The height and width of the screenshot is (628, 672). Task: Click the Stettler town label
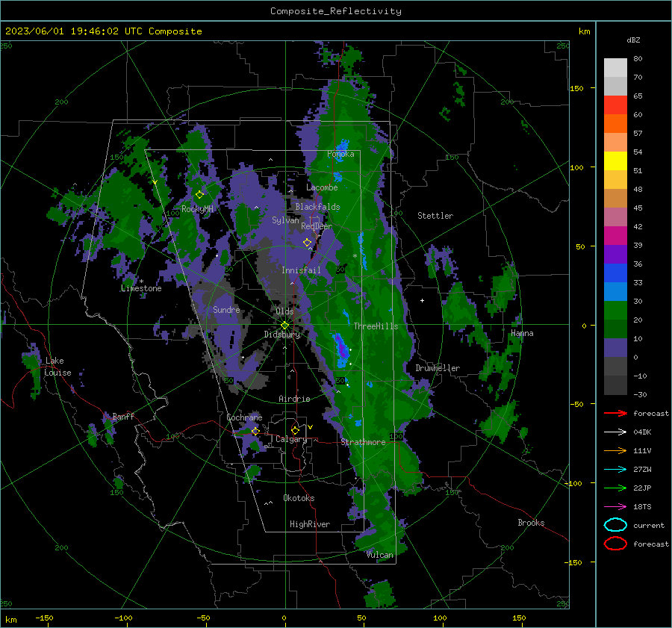435,216
